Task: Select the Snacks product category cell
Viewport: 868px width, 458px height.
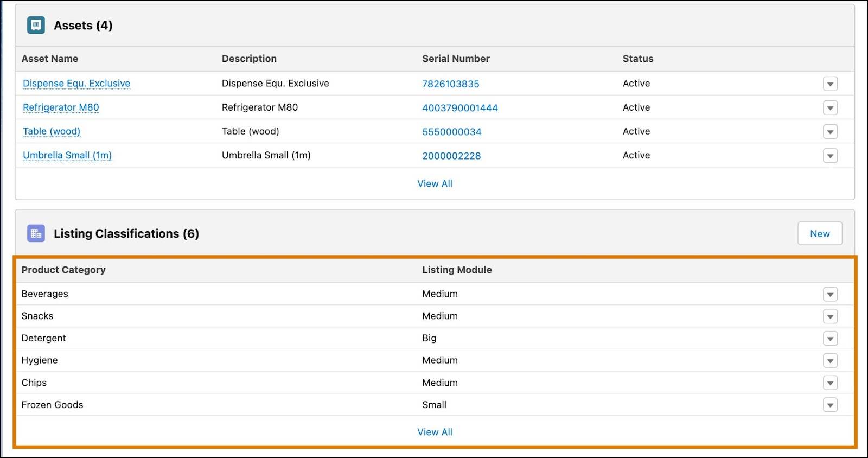Action: 37,316
